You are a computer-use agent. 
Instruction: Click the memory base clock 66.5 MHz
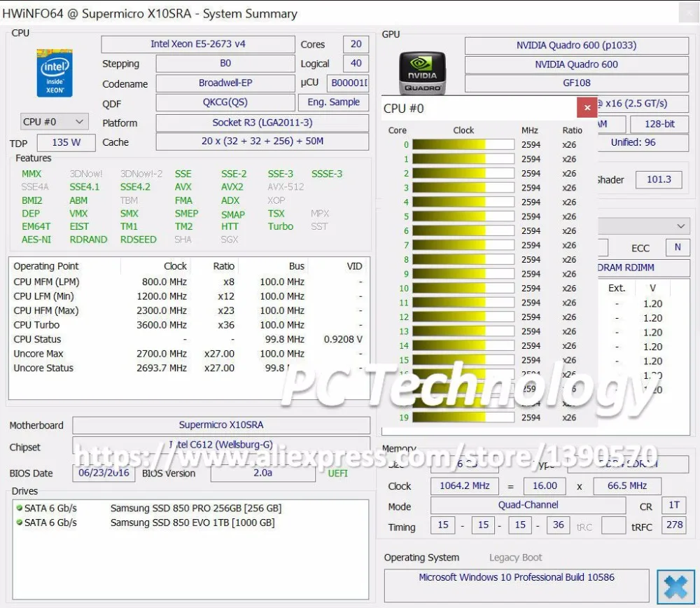626,486
